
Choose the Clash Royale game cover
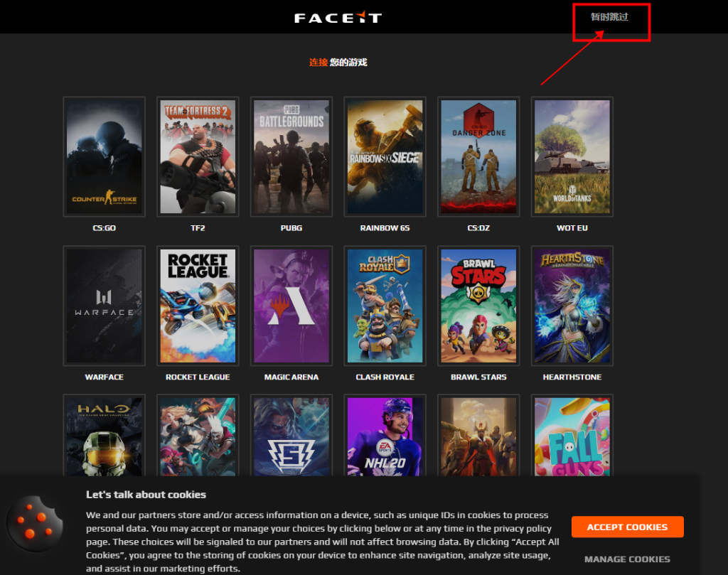[x=385, y=306]
